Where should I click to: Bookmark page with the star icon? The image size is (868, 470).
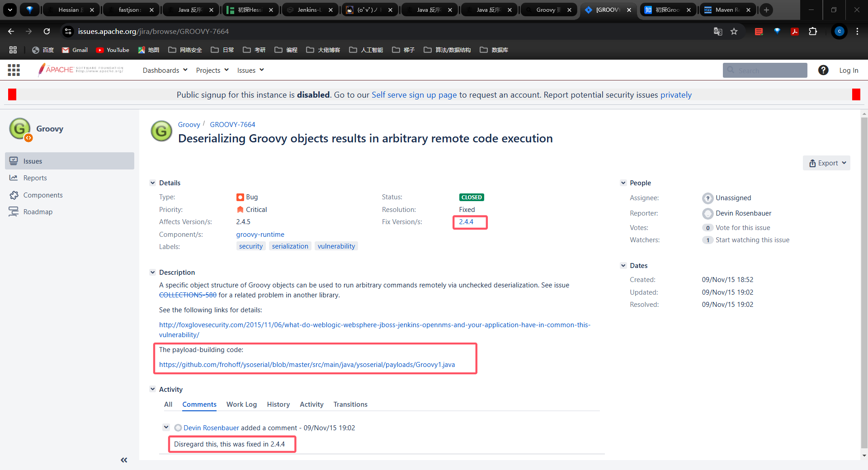[734, 31]
